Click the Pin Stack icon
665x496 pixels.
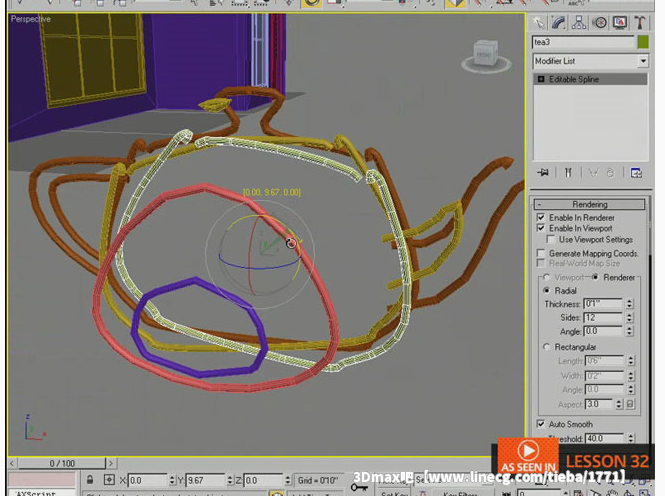[x=543, y=172]
